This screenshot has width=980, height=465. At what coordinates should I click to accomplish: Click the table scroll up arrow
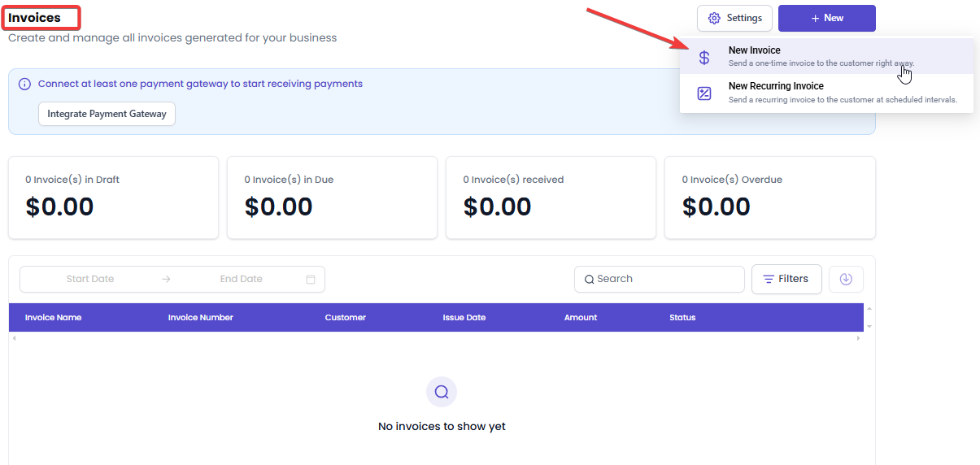click(869, 309)
